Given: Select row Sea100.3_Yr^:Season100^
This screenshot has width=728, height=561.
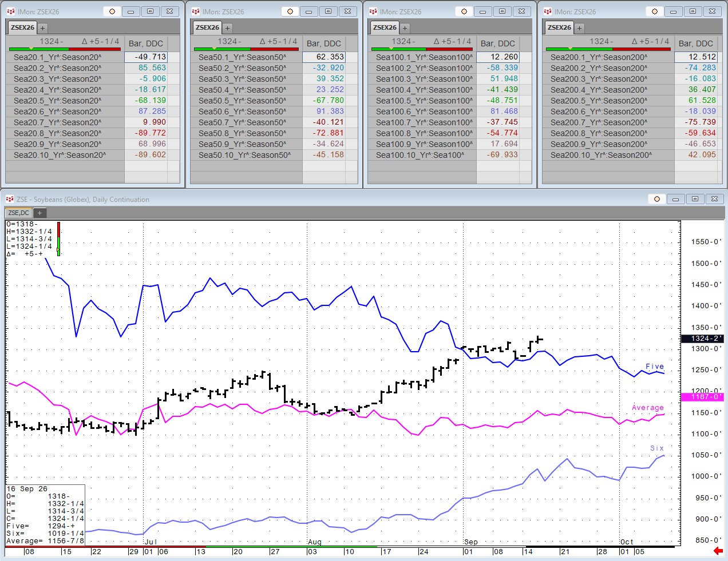Looking at the screenshot, I should coord(422,79).
